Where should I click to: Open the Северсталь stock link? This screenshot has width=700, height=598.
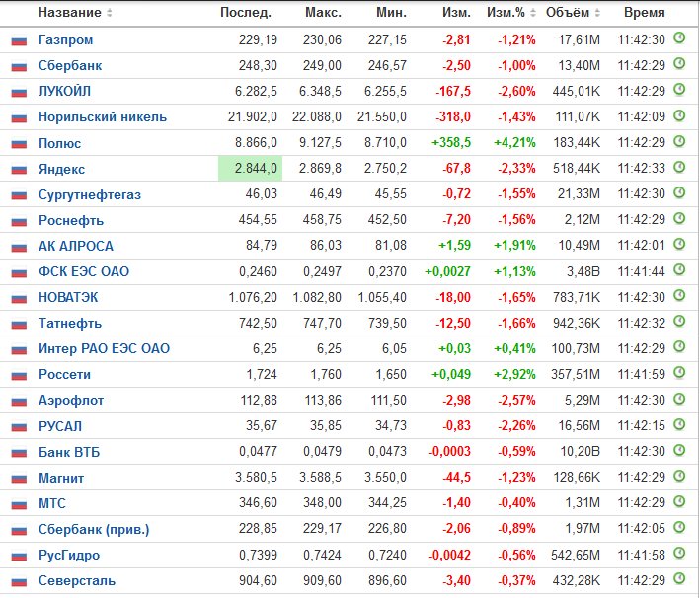pyautogui.click(x=77, y=581)
